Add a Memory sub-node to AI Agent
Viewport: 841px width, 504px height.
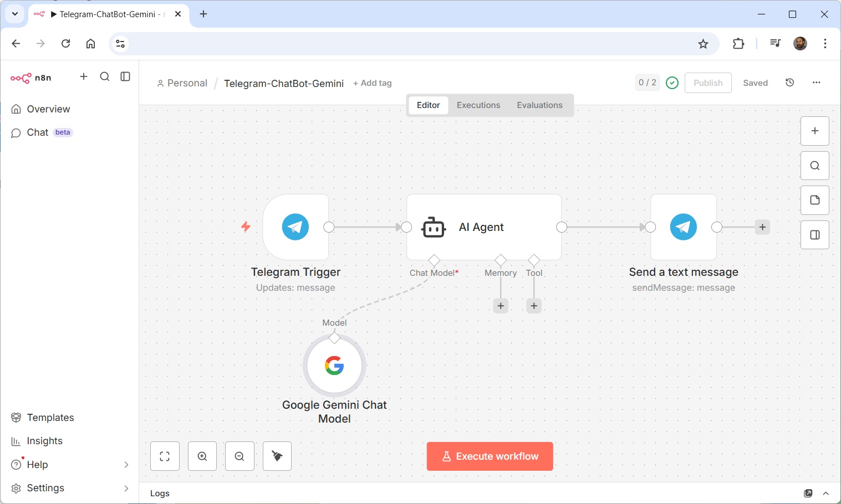(x=501, y=306)
